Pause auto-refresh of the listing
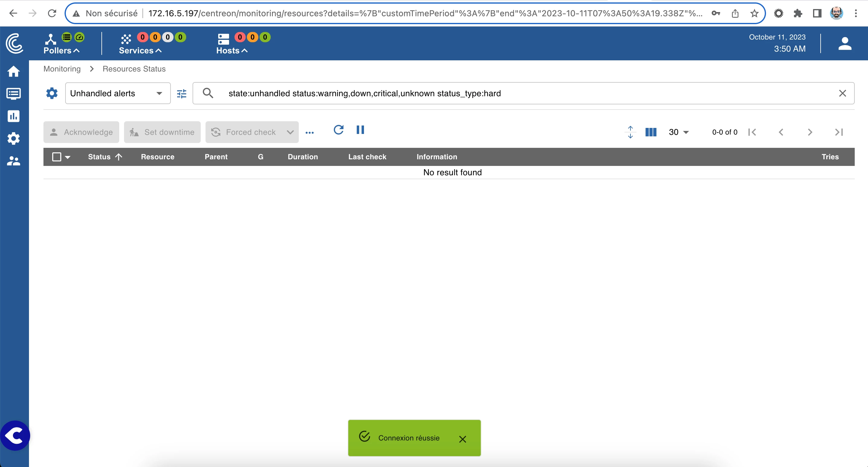 pyautogui.click(x=360, y=130)
